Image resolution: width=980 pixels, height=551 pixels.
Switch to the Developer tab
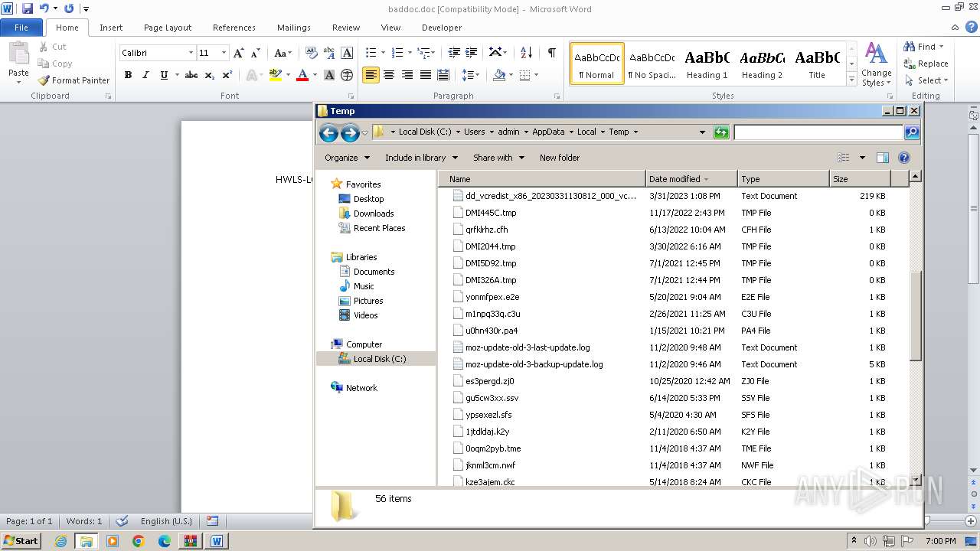[x=442, y=28]
